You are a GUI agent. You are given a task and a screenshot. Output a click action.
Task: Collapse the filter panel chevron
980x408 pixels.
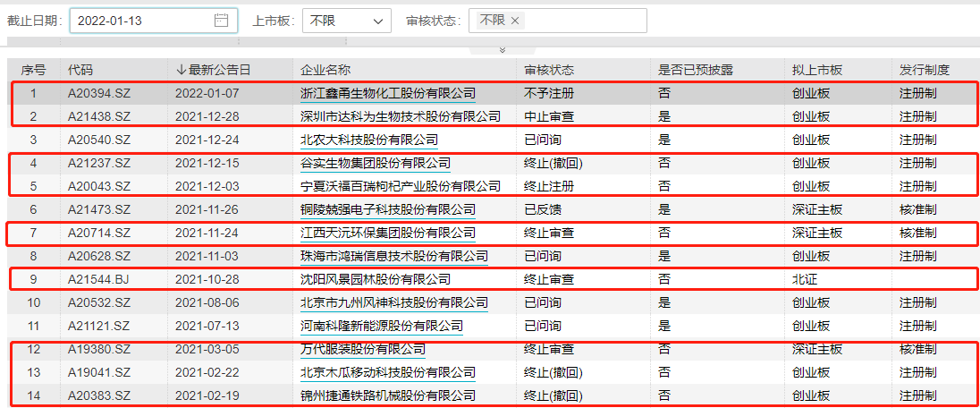coord(502,49)
